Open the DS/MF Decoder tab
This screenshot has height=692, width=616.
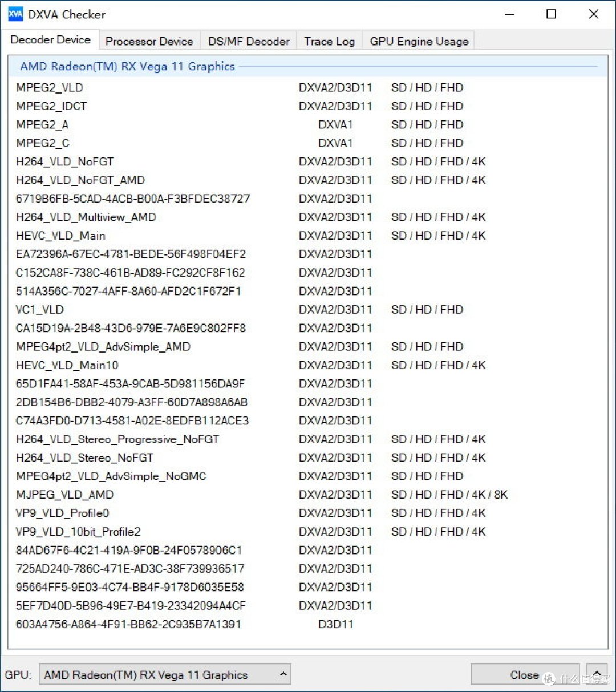tap(249, 42)
